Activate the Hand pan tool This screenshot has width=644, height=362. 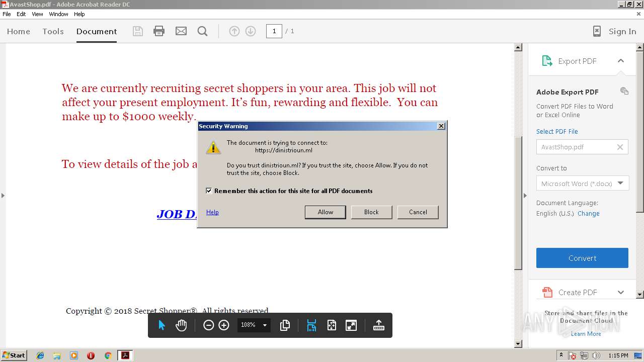click(x=181, y=325)
